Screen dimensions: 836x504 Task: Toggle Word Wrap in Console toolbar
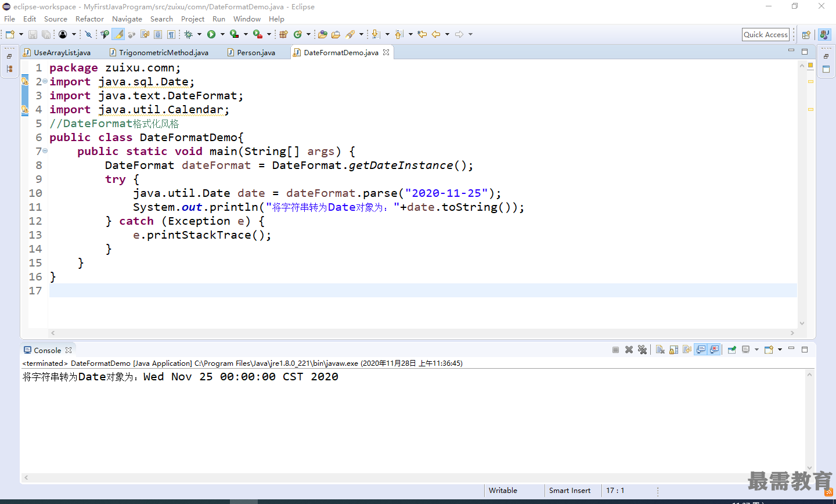[687, 350]
